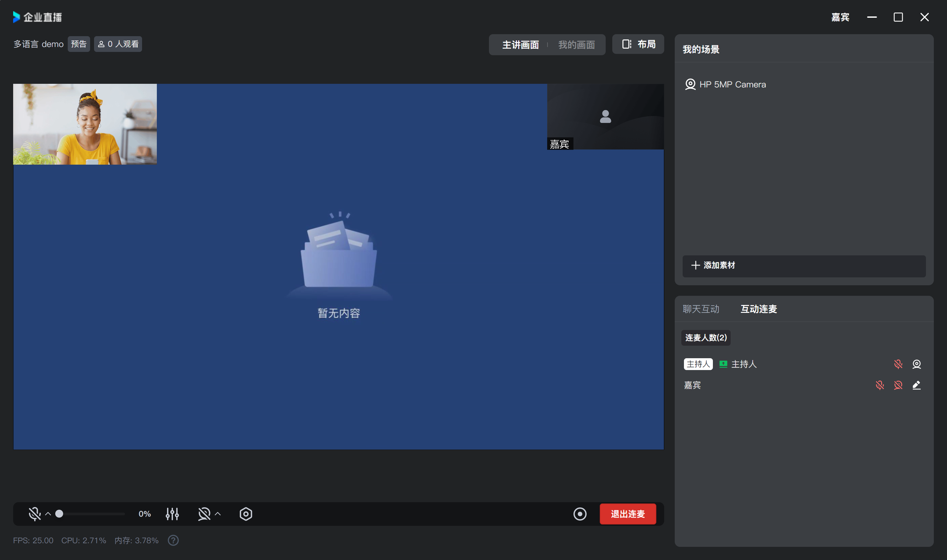Toggle the disabled camera in bottom toolbar
The image size is (947, 560).
(204, 514)
